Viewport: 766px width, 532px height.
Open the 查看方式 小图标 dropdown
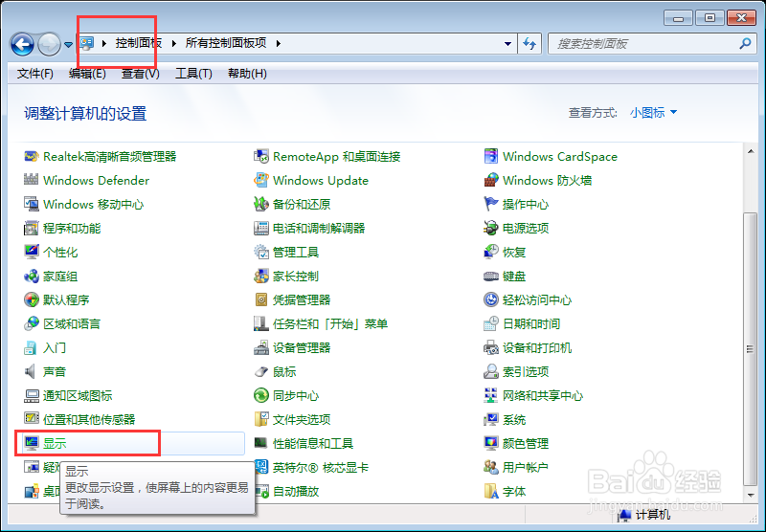click(653, 113)
